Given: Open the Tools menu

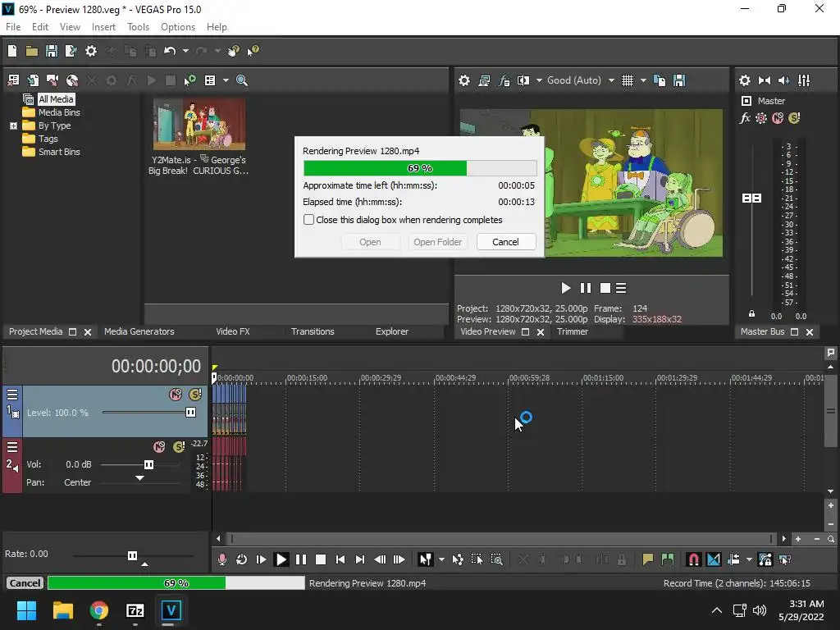Looking at the screenshot, I should click(138, 27).
